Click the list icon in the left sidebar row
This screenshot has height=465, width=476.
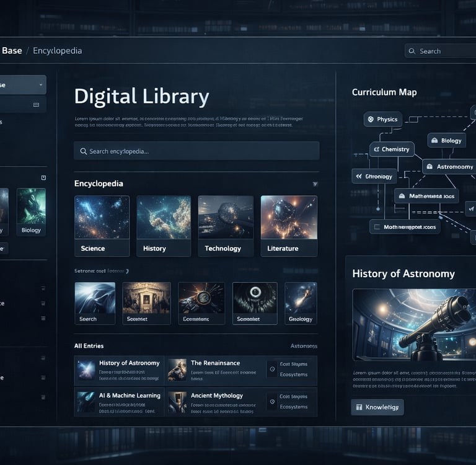(x=36, y=105)
